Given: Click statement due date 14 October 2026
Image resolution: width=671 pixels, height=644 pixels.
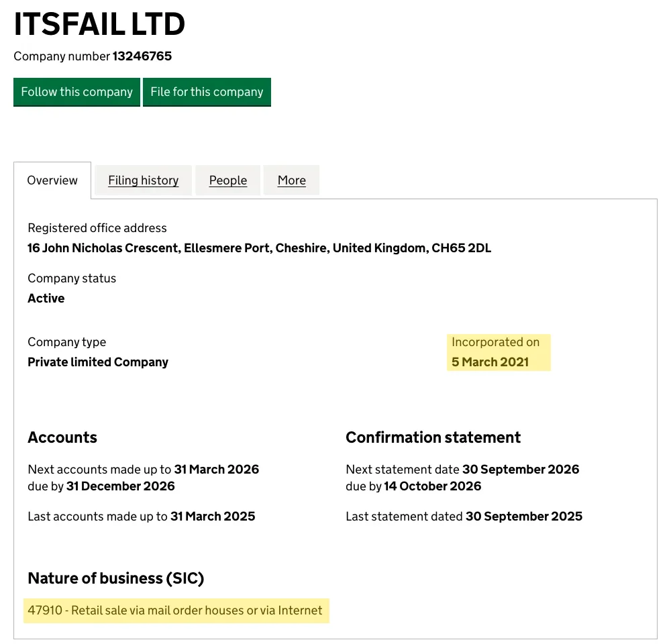Looking at the screenshot, I should (433, 486).
